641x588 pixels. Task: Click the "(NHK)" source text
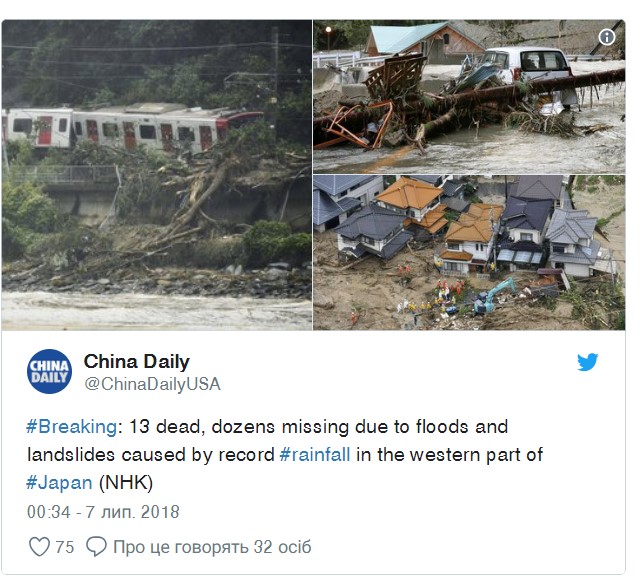pyautogui.click(x=126, y=483)
